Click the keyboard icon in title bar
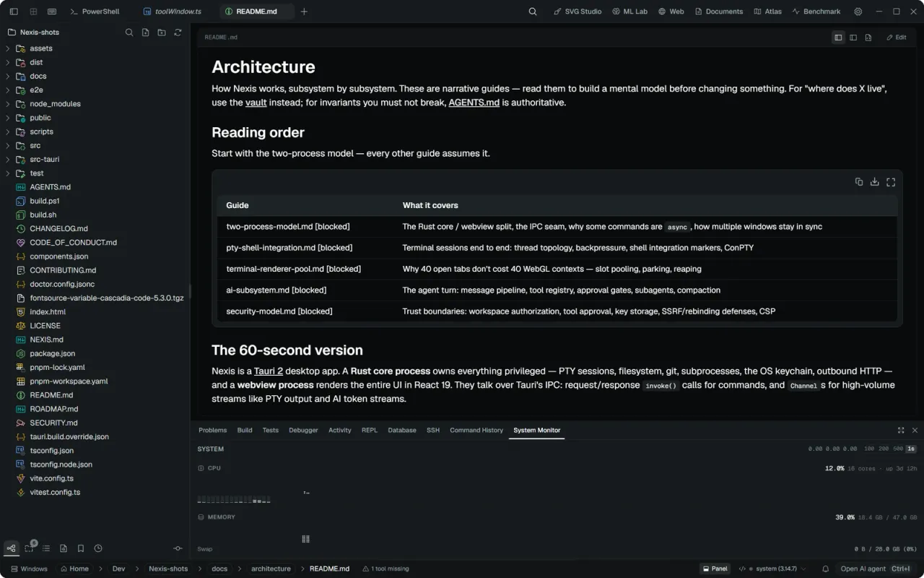This screenshot has height=578, width=924. tap(51, 12)
